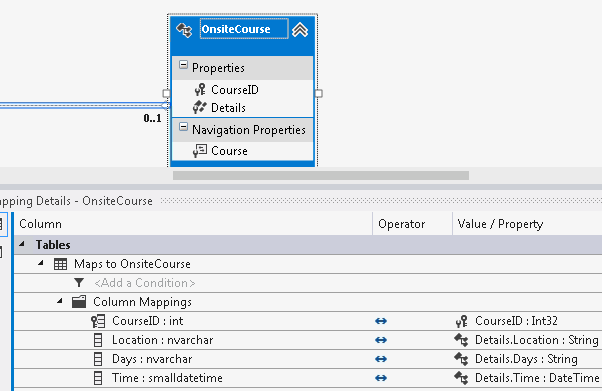Click the table icon next to Maps to OnsiteCourse
This screenshot has width=602, height=391.
60,264
